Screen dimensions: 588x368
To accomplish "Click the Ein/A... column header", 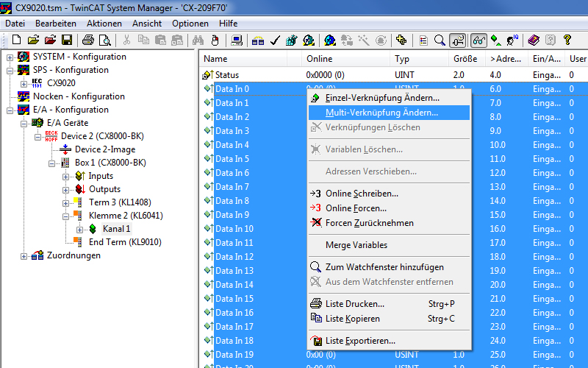I will click(x=546, y=59).
